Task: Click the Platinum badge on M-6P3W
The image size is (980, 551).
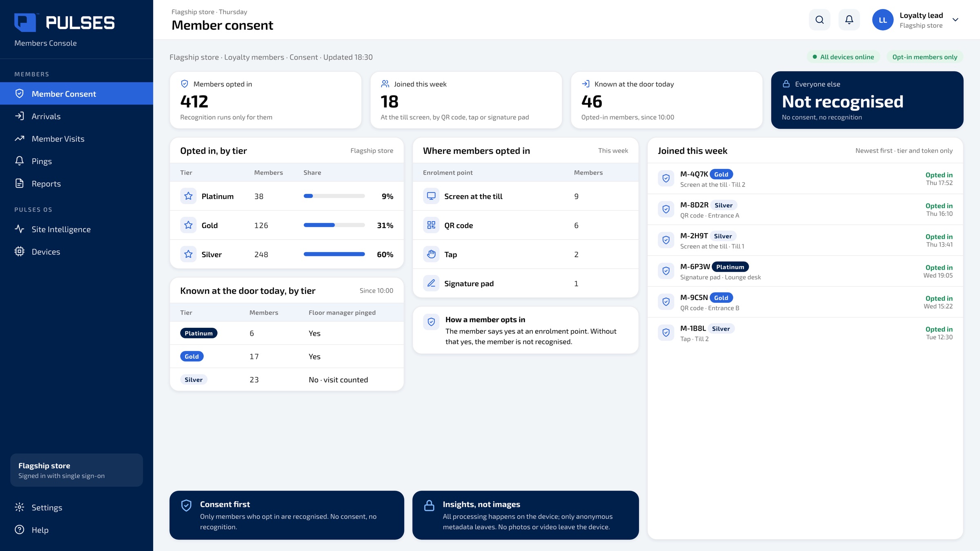Action: [x=730, y=267]
